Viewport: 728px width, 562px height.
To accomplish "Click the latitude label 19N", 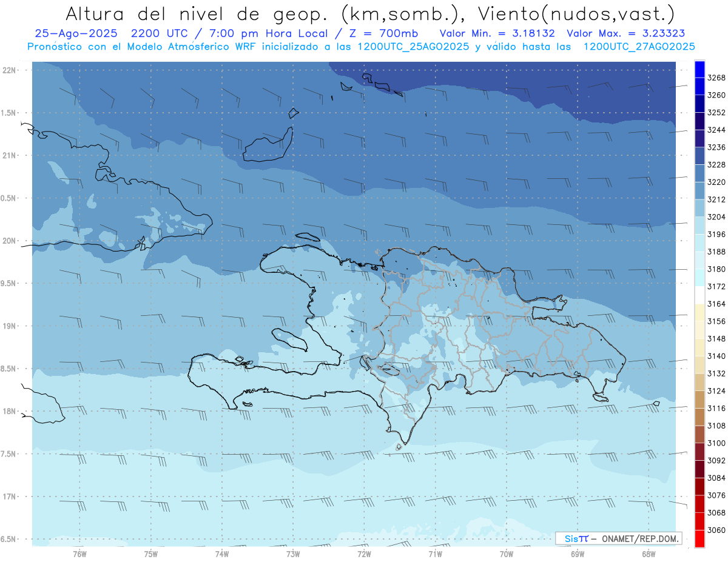I will 9,326.
